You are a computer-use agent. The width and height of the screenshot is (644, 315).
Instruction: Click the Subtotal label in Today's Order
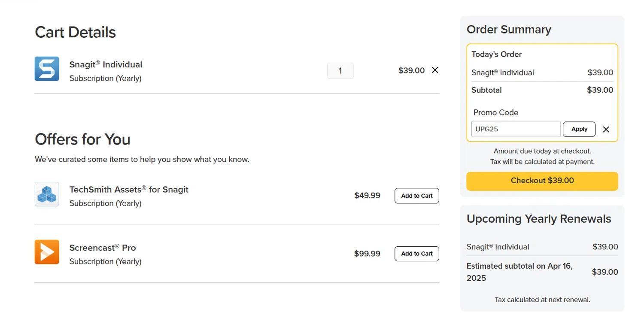(486, 90)
